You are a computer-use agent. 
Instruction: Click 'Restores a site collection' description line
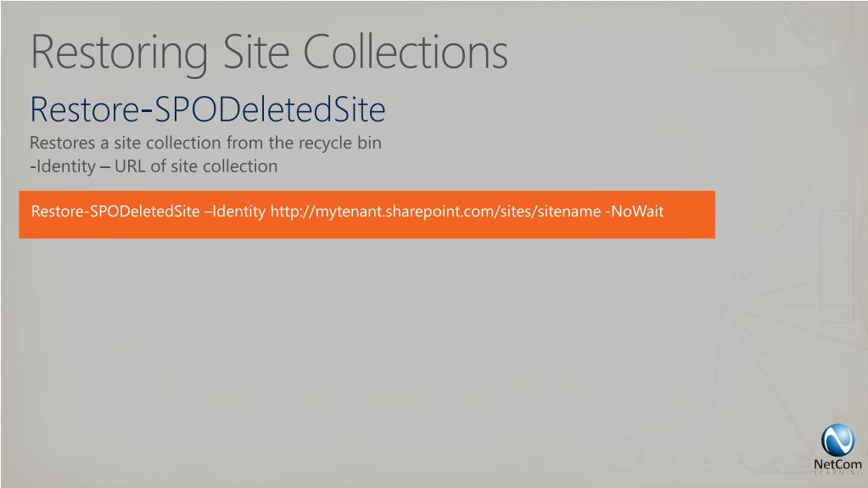(x=205, y=143)
